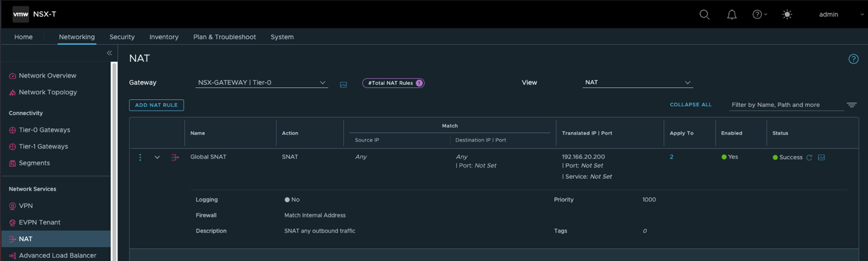Click the Success status text
The width and height of the screenshot is (868, 261).
tap(790, 157)
